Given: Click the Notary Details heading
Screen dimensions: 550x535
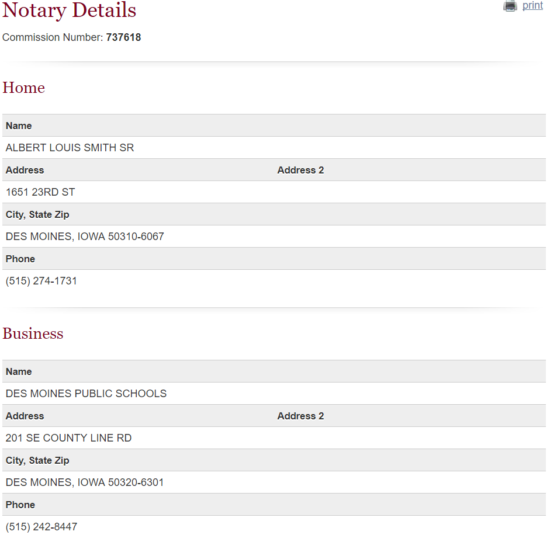Looking at the screenshot, I should point(69,10).
